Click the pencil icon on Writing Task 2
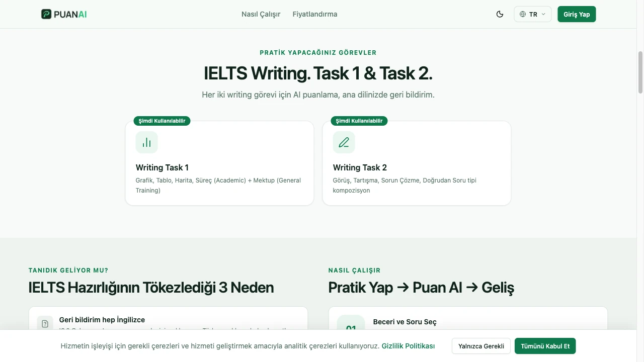This screenshot has width=644, height=362. point(344,142)
